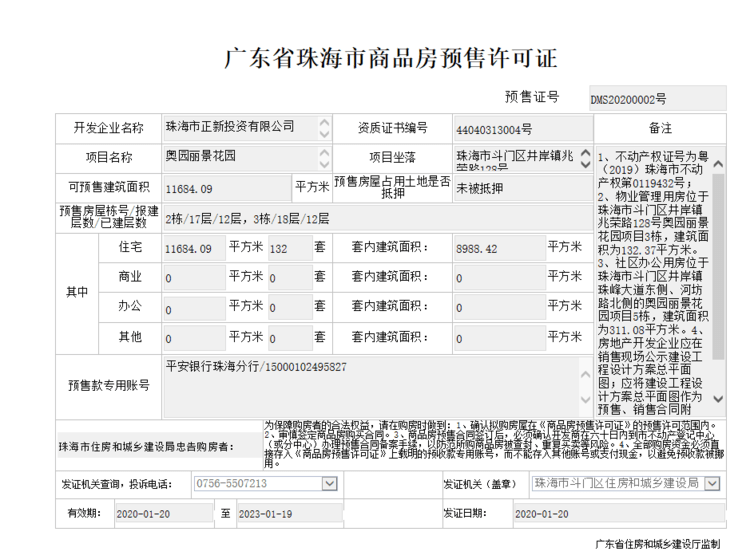Select the 住宅 套内建筑面积 field 8988.42

497,248
